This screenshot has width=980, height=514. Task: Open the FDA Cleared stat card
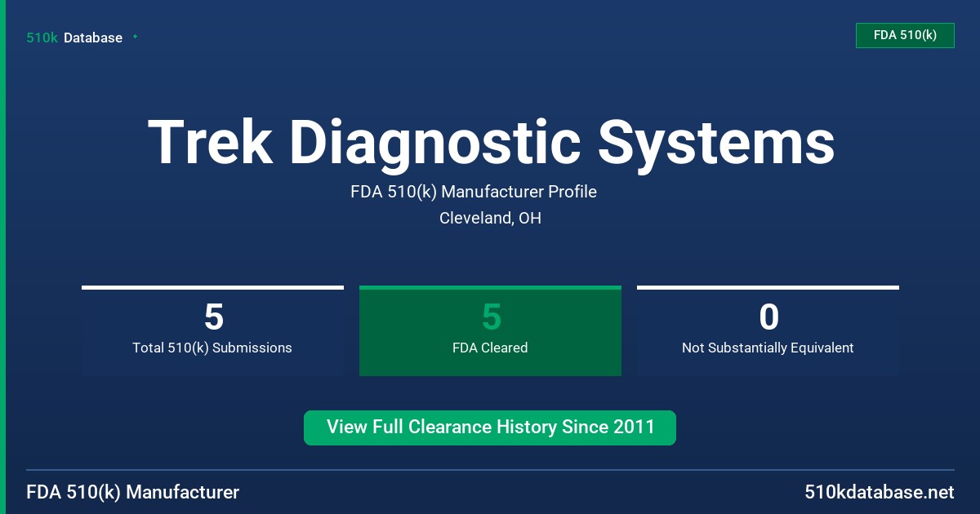490,330
